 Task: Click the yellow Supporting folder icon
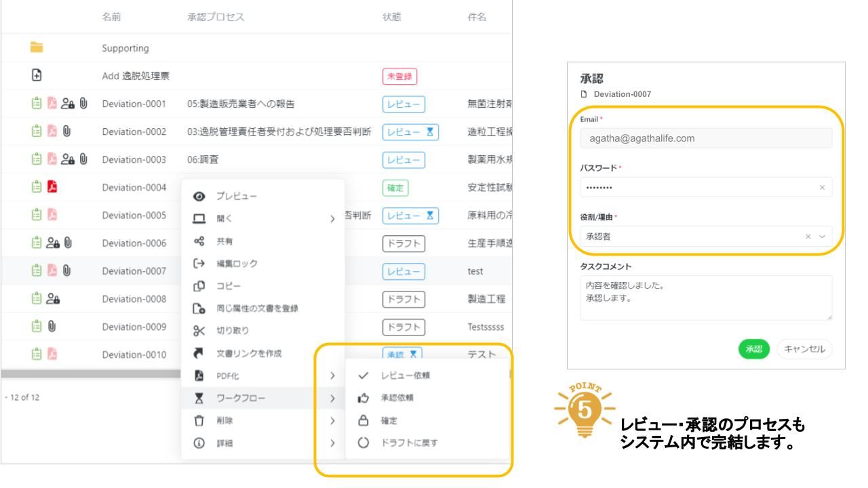(x=36, y=48)
